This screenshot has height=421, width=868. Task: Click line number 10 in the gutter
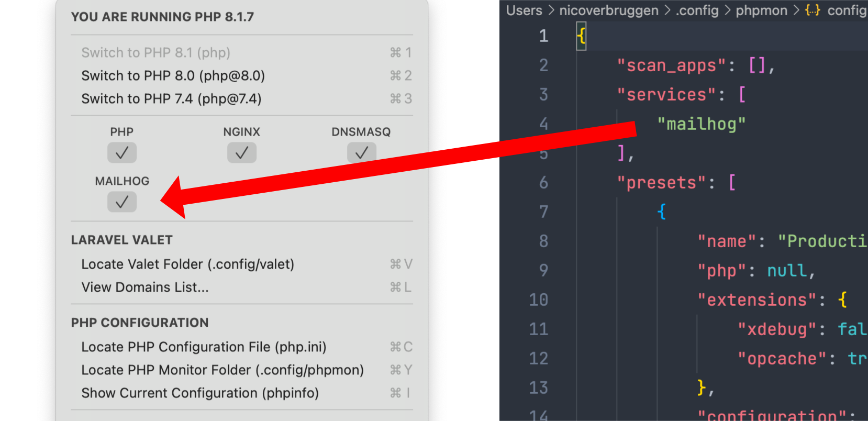pos(539,300)
